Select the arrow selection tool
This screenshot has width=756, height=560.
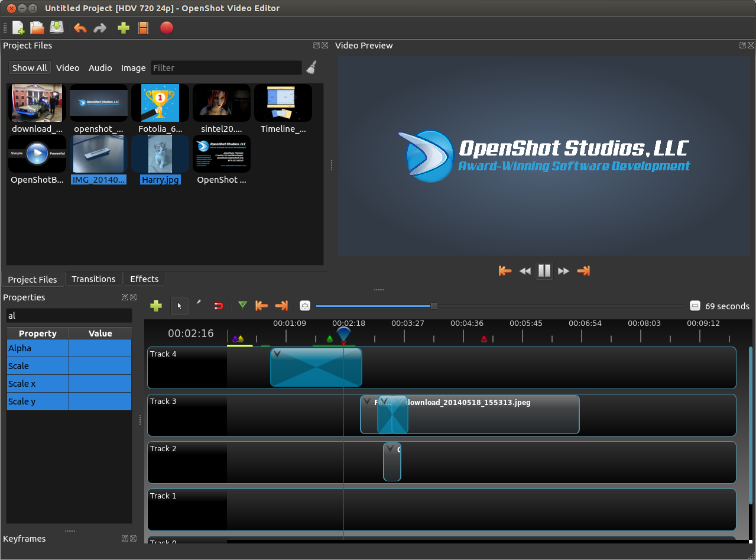180,306
